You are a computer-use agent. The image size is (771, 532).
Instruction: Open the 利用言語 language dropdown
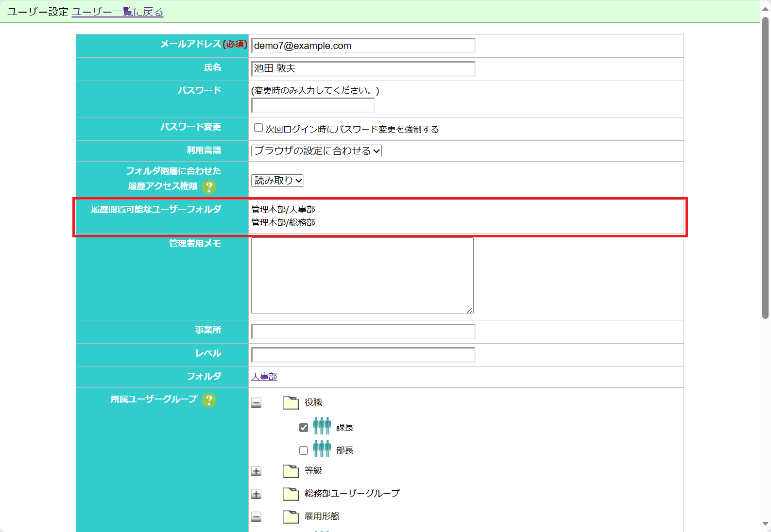coord(316,151)
